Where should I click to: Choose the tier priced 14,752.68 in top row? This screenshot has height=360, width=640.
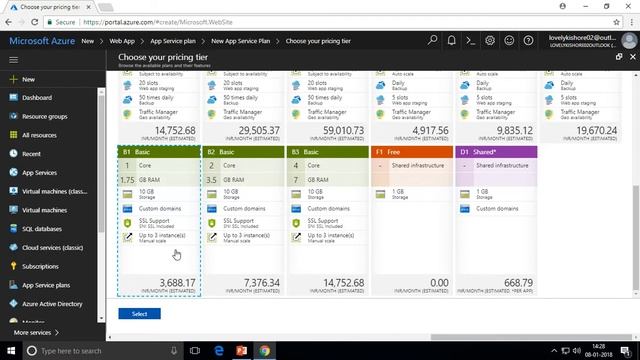pos(159,107)
